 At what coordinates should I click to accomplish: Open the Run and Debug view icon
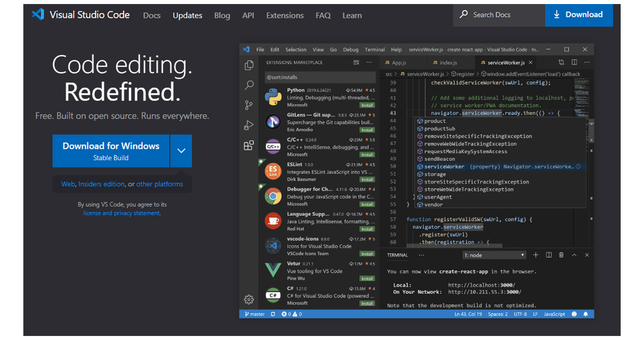249,125
